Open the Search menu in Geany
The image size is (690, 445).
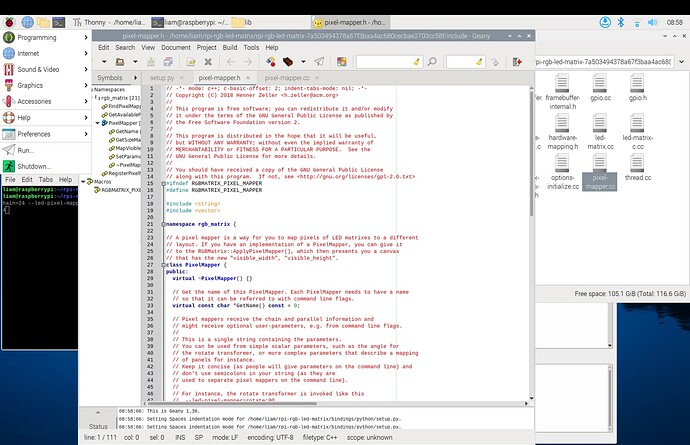coord(125,48)
